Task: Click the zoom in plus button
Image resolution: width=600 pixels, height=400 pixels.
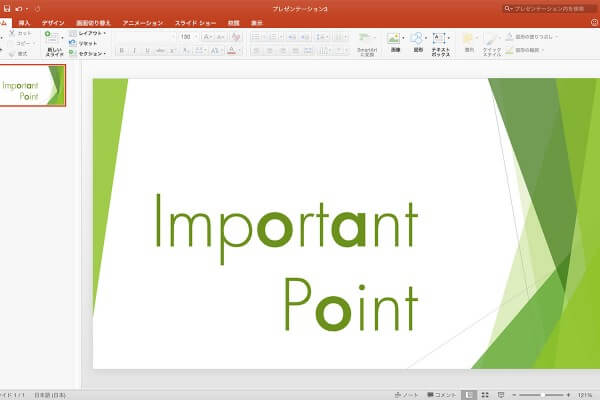Action: [568, 395]
